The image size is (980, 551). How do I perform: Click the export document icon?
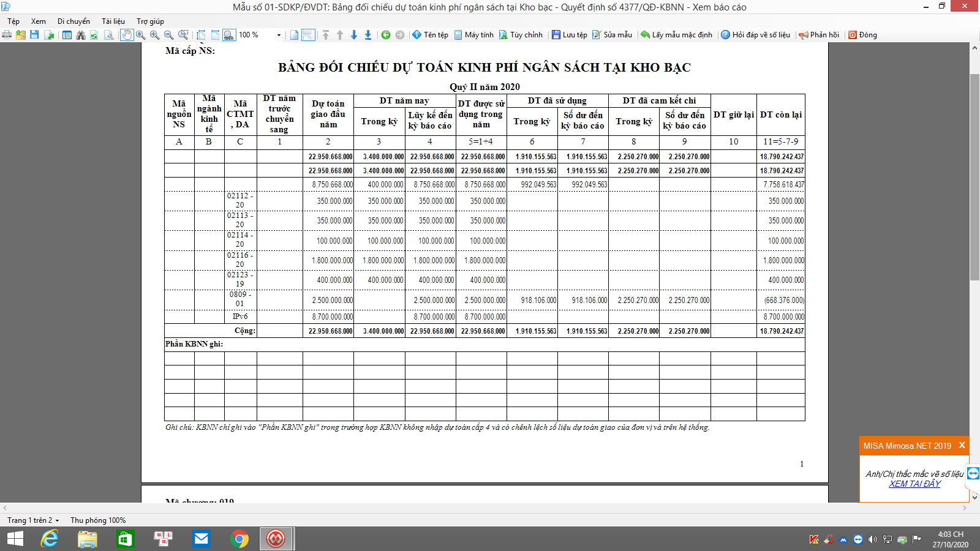[49, 35]
